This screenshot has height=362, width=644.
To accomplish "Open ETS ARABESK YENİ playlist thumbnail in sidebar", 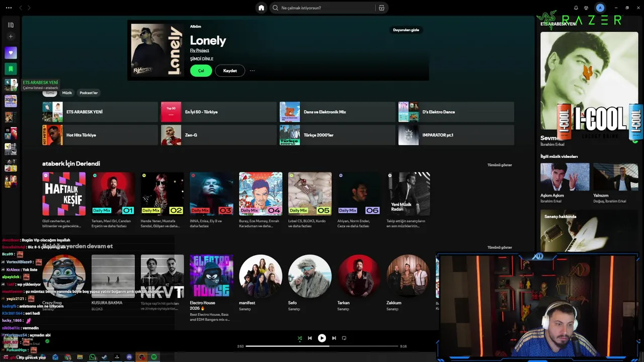I will click(x=11, y=85).
